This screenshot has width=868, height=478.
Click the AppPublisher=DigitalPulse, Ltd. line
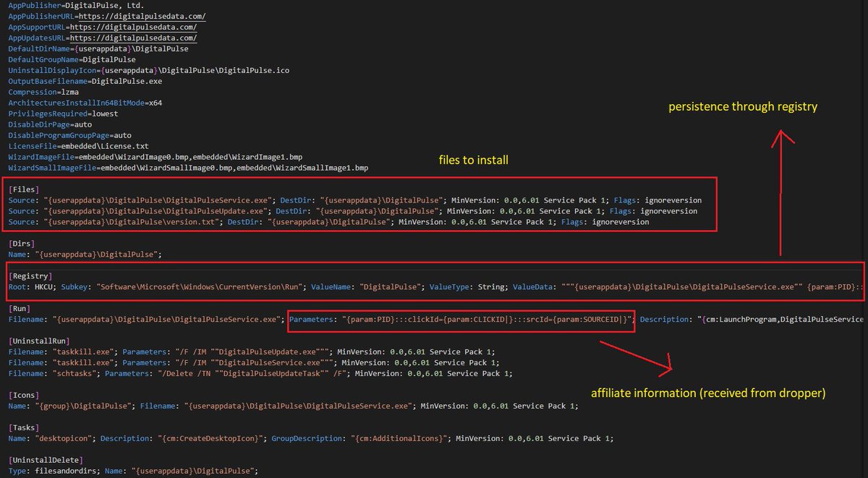pyautogui.click(x=76, y=5)
